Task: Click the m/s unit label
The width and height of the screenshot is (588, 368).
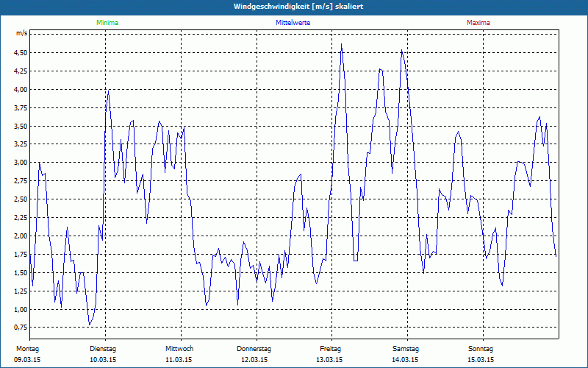Action: 22,33
